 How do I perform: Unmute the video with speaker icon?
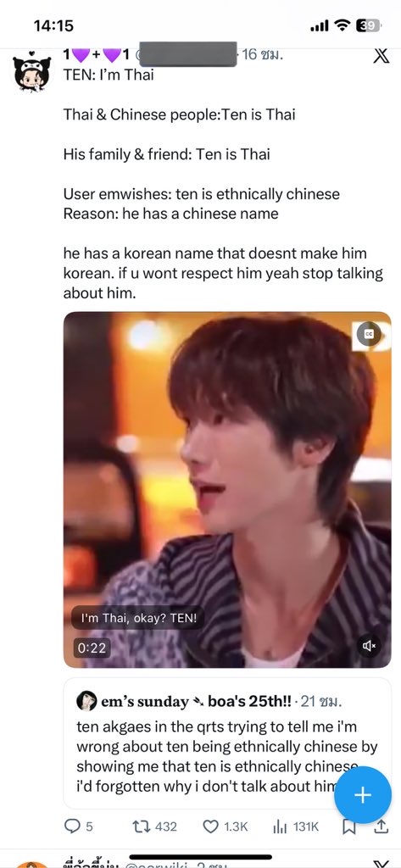(369, 645)
